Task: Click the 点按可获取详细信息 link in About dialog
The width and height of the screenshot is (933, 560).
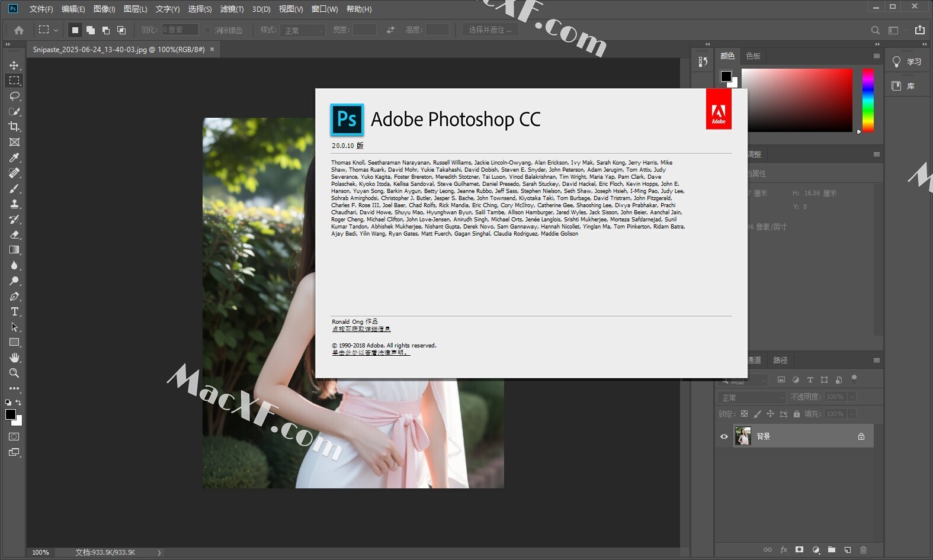Action: point(361,329)
